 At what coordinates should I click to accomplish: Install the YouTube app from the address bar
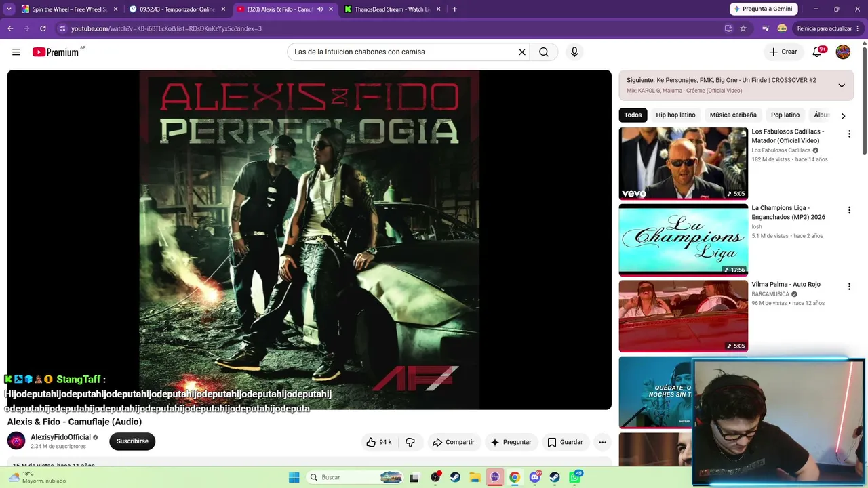[x=728, y=28]
